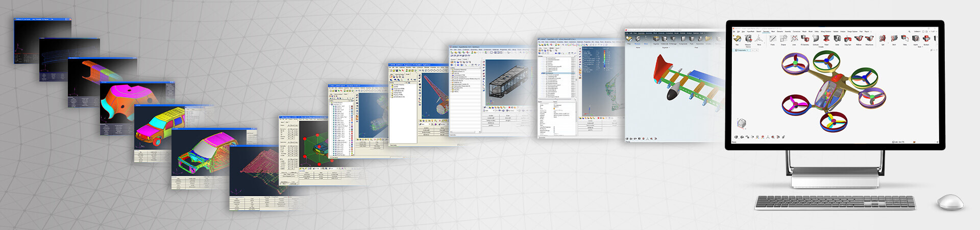Image resolution: width=980 pixels, height=230 pixels.
Task: Open the Validate ribbon tab
Action: (836, 32)
